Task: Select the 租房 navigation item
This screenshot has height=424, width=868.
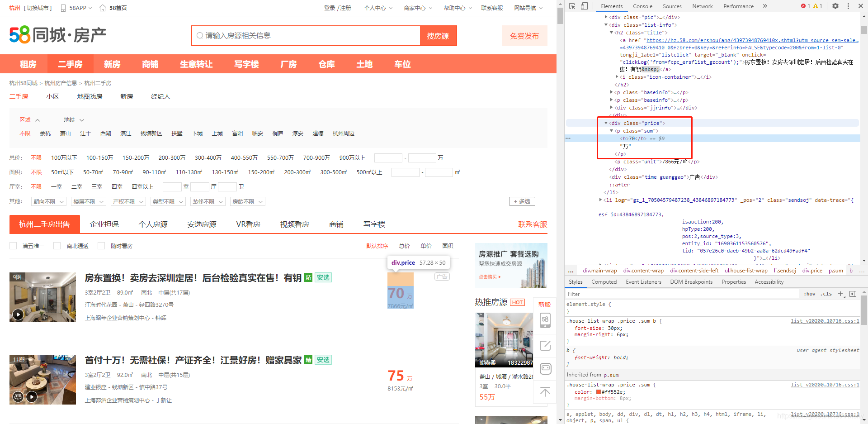Action: coord(28,64)
